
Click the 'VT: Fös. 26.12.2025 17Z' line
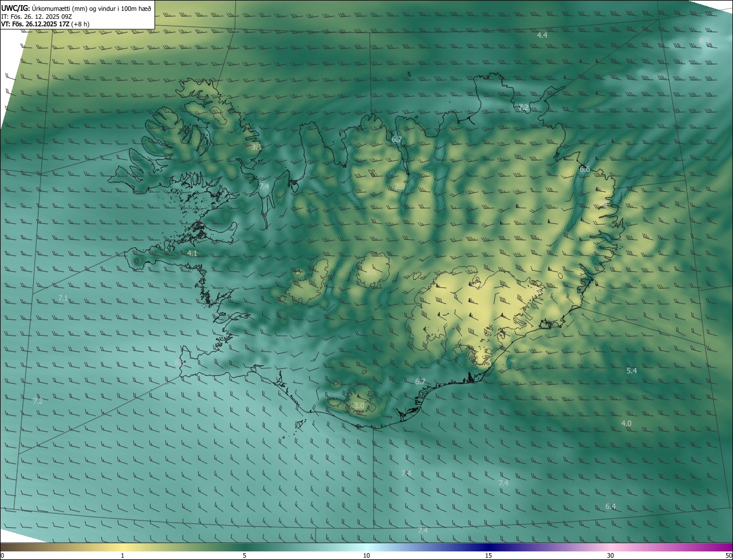(x=36, y=24)
